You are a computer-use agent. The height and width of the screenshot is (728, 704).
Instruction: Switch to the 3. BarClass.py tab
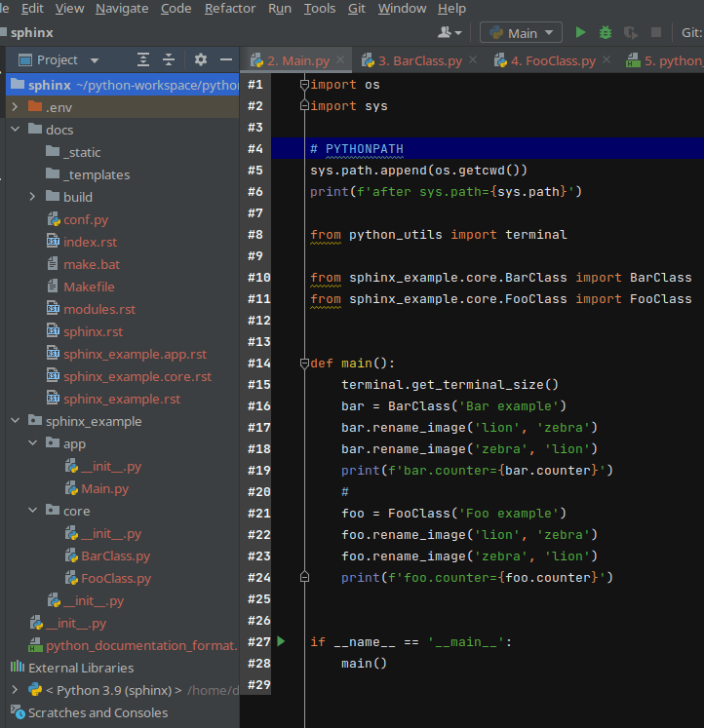pos(419,60)
